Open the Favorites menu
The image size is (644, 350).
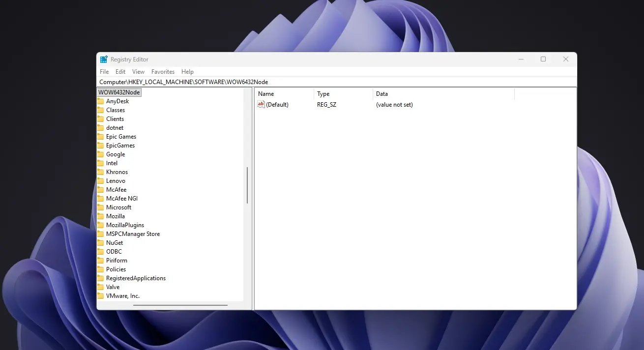(x=163, y=72)
